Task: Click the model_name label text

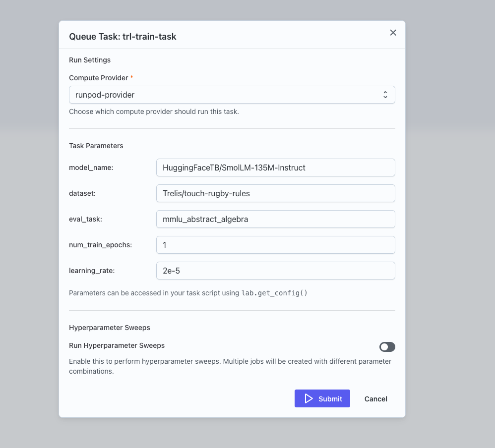Action: coord(91,168)
